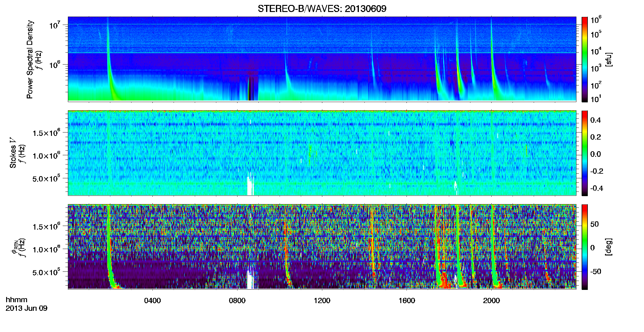
Task: Select the Stokes V axis label
Action: (13, 153)
